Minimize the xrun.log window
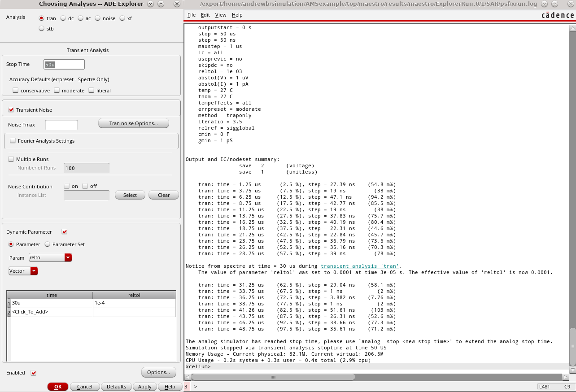 pos(545,4)
